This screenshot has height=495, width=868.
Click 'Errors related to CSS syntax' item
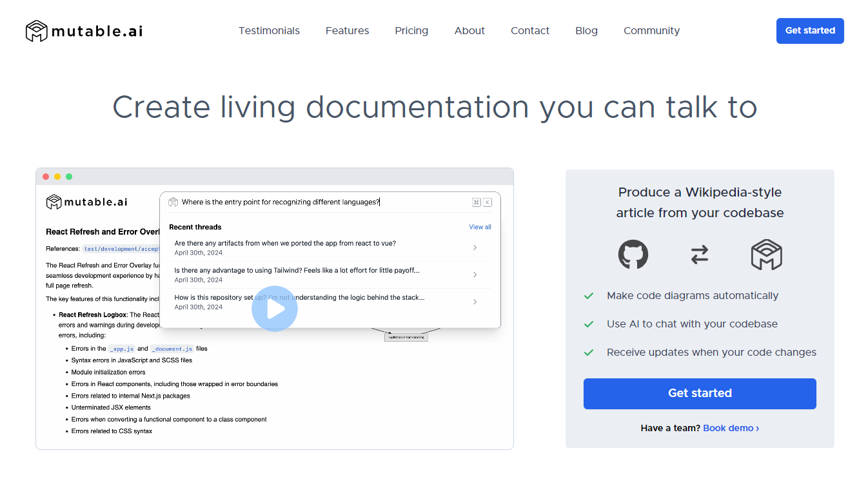tap(112, 431)
